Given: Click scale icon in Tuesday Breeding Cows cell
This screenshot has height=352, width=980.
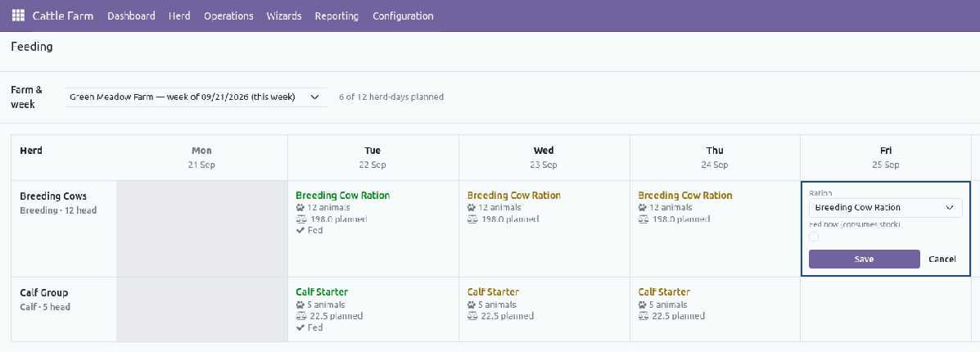Looking at the screenshot, I should click(300, 219).
